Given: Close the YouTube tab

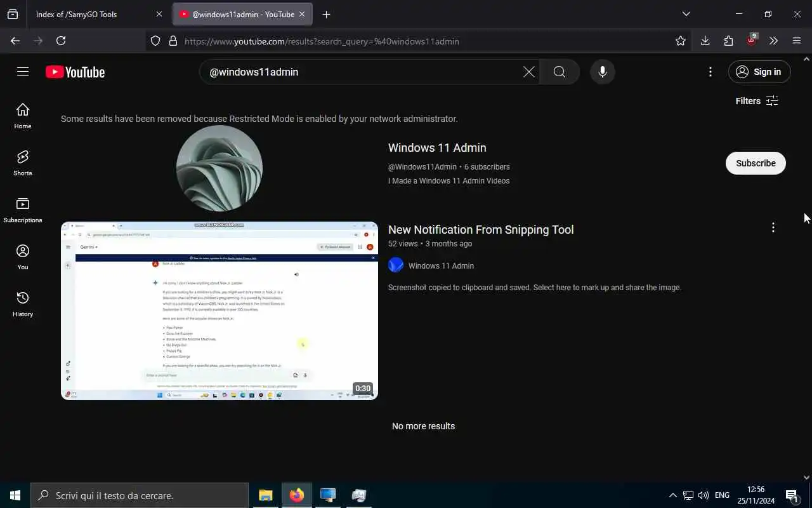Looking at the screenshot, I should click(x=302, y=14).
